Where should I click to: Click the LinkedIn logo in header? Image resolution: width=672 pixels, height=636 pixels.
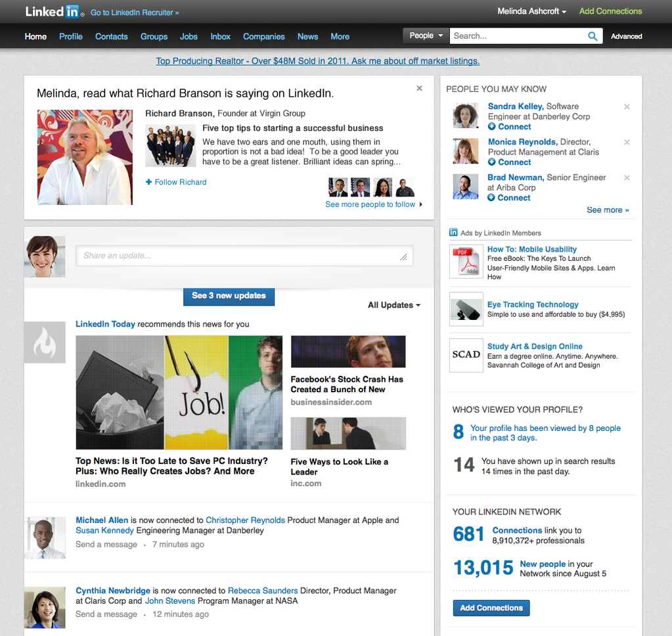point(53,12)
